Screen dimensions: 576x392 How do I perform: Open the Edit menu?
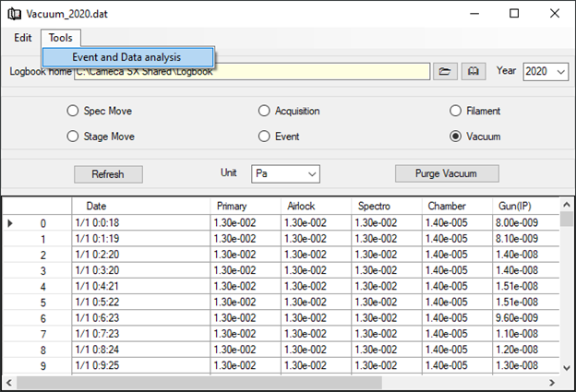(x=23, y=38)
